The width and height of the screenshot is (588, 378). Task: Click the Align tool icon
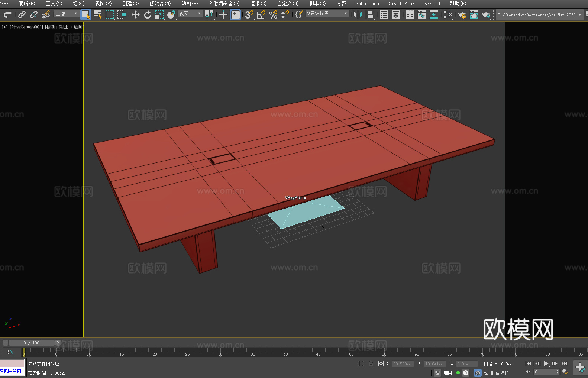370,14
